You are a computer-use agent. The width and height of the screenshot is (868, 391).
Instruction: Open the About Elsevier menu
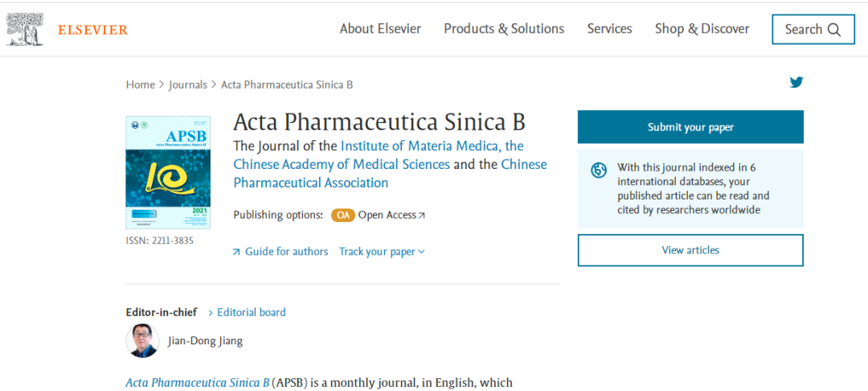pyautogui.click(x=380, y=29)
